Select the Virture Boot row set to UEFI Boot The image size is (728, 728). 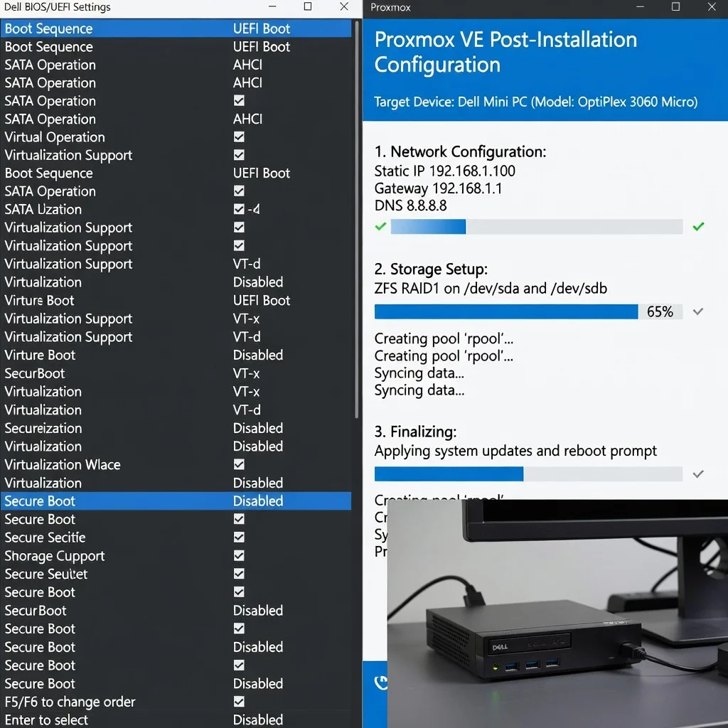176,301
